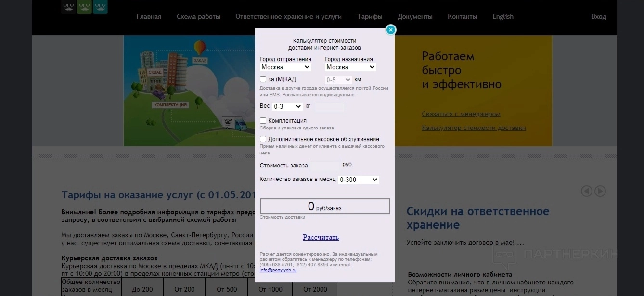Image resolution: width=644 pixels, height=296 pixels.
Task: Enable the за (М)КАД checkbox
Action: click(x=263, y=79)
